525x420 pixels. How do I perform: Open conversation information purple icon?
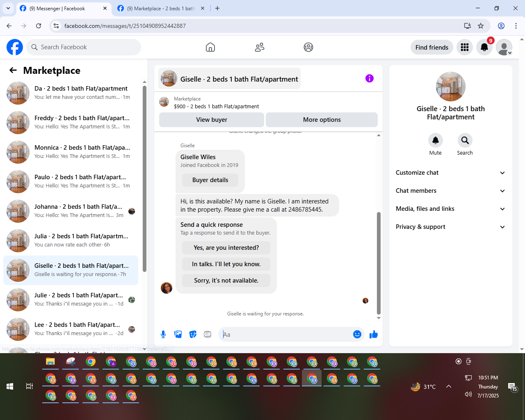(x=370, y=78)
